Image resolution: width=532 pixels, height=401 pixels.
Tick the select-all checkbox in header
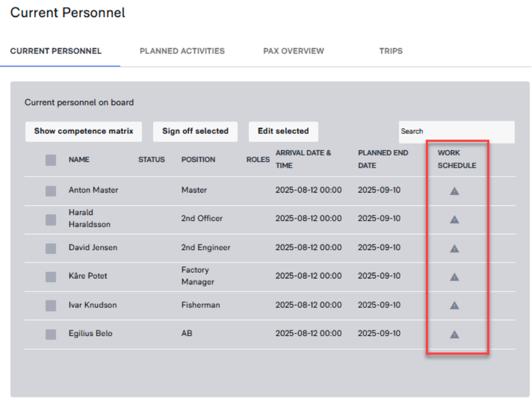51,160
